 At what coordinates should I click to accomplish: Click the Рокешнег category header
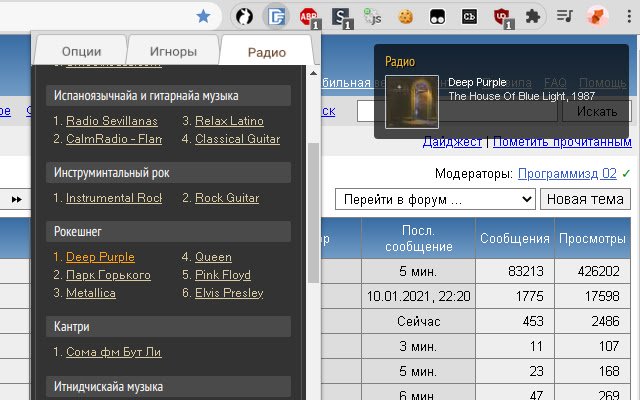[x=168, y=231]
